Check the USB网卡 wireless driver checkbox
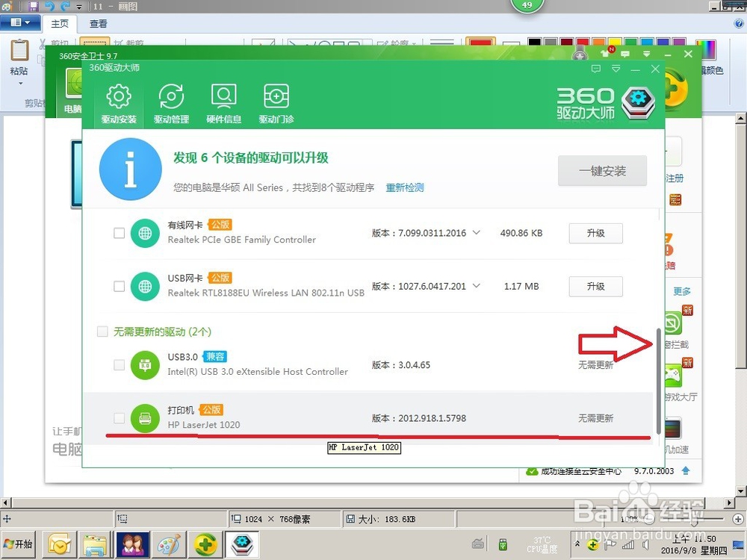Viewport: 747px width, 560px height. (118, 286)
